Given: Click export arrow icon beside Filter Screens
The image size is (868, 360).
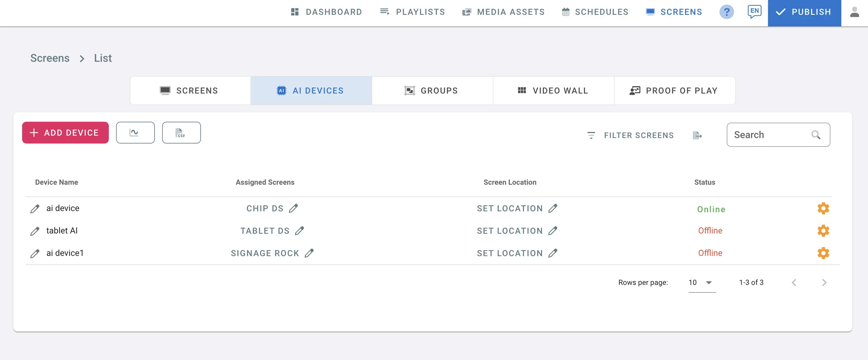Looking at the screenshot, I should (x=697, y=135).
